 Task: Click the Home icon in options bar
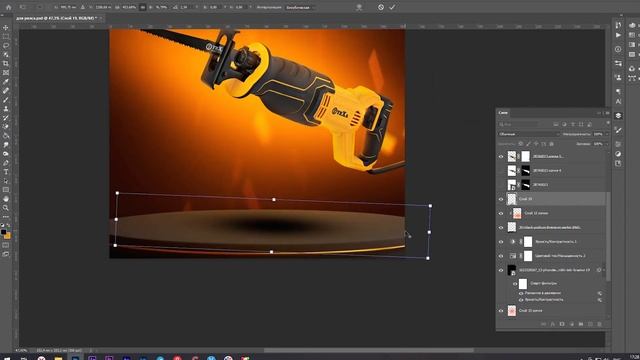pos(9,7)
